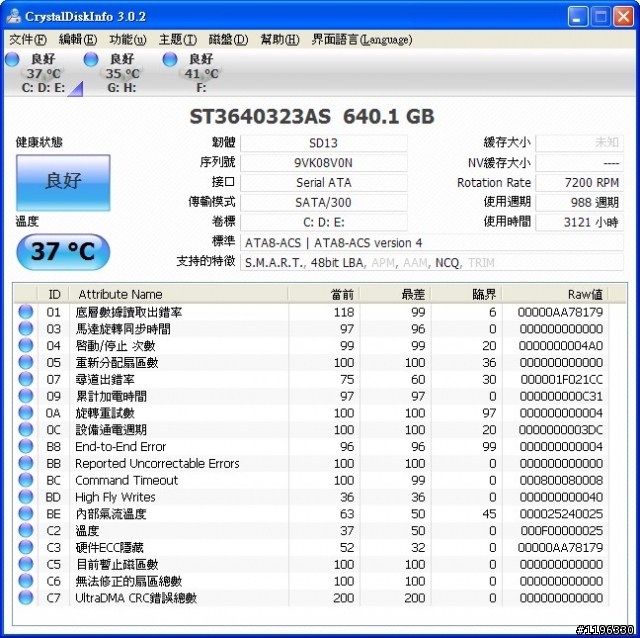
Task: Click status orb for attribute 0C
Action: click(x=26, y=430)
